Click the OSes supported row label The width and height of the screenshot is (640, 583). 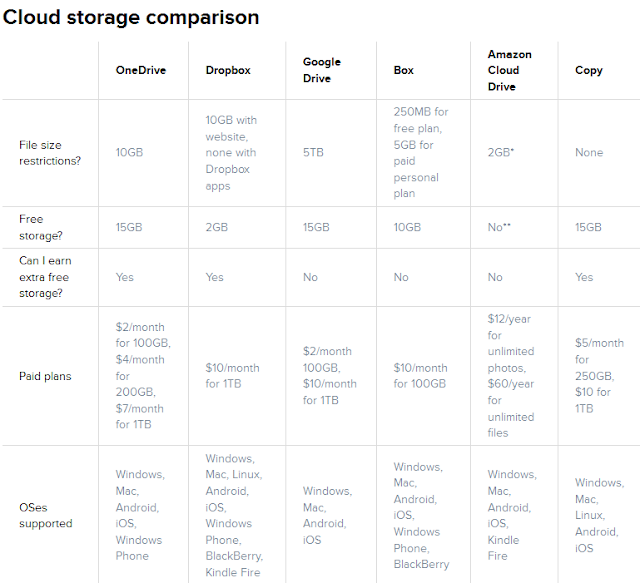pos(46,515)
